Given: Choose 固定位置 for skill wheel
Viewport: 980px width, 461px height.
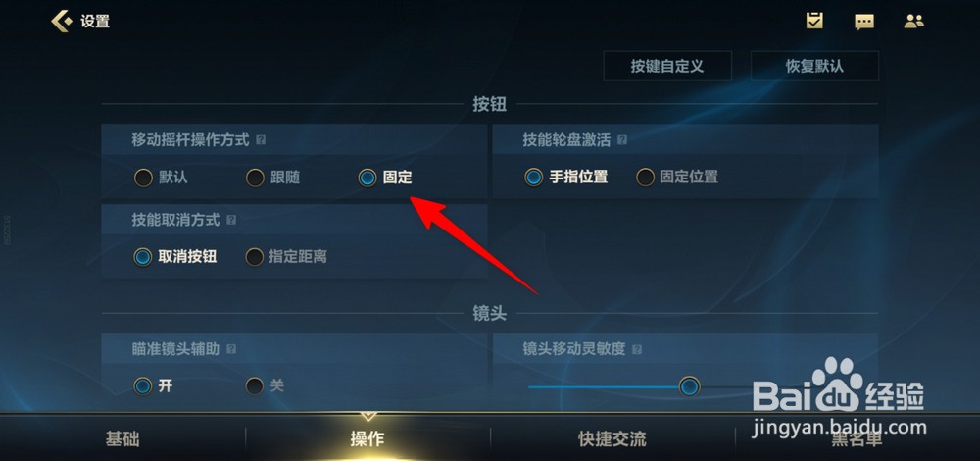Looking at the screenshot, I should (x=677, y=177).
